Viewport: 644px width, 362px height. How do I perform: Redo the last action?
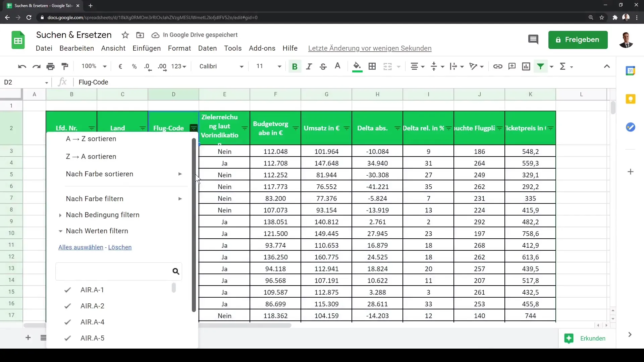(x=36, y=66)
